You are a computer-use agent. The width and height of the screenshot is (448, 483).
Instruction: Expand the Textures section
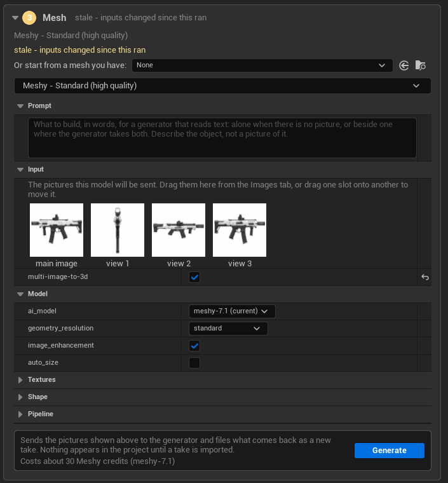pyautogui.click(x=20, y=380)
